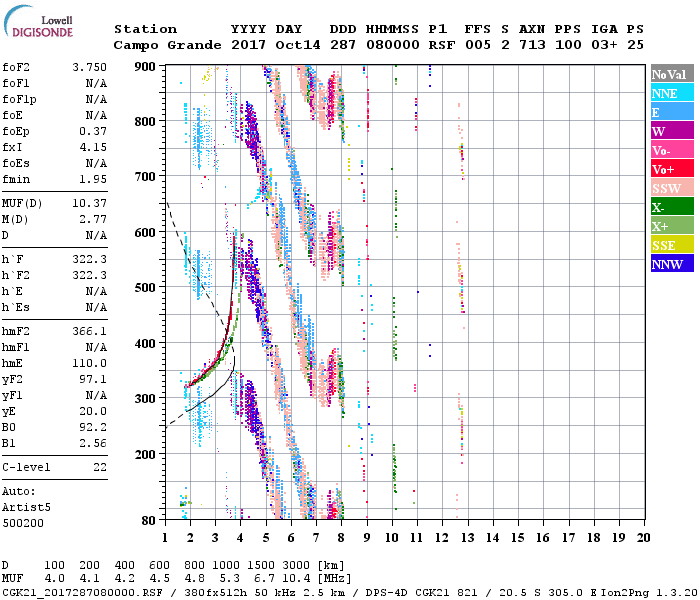Screen dimensions: 700x600
Task: Click the day number 287
Action: point(343,45)
